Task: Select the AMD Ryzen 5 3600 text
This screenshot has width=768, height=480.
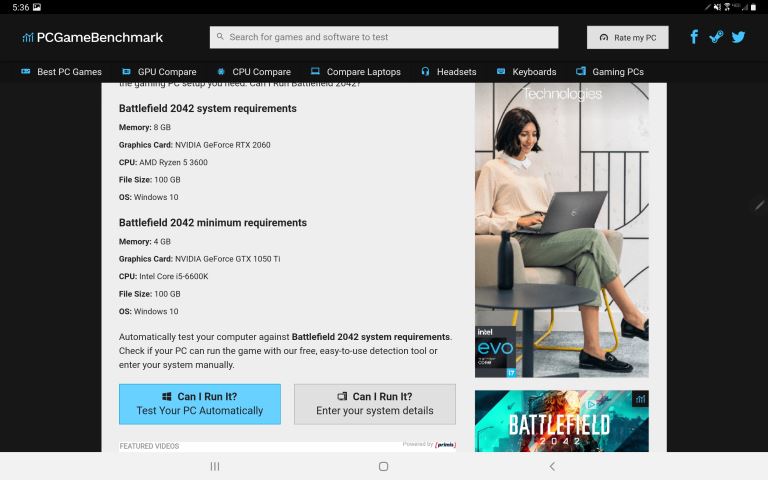Action: 173,163
